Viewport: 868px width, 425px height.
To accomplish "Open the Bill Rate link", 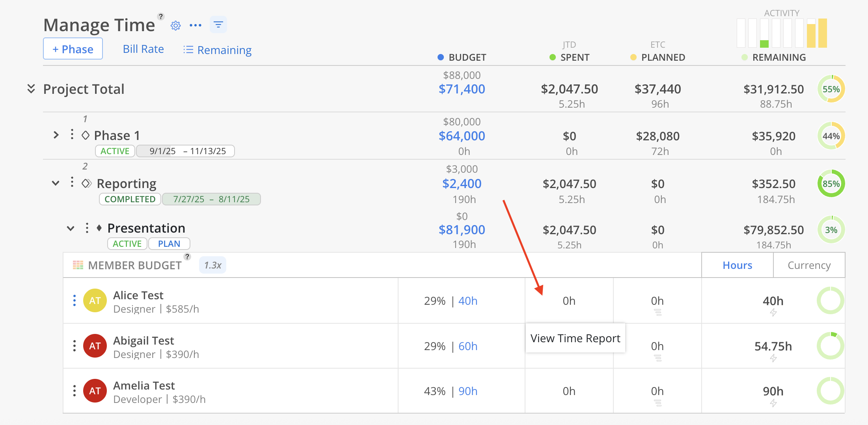I will click(143, 49).
